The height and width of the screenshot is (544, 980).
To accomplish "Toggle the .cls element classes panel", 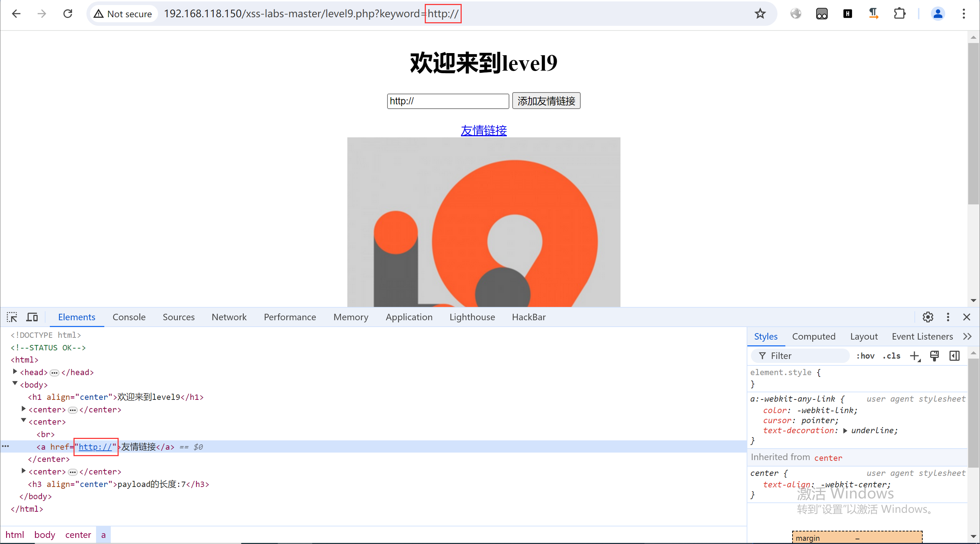I will tap(891, 356).
